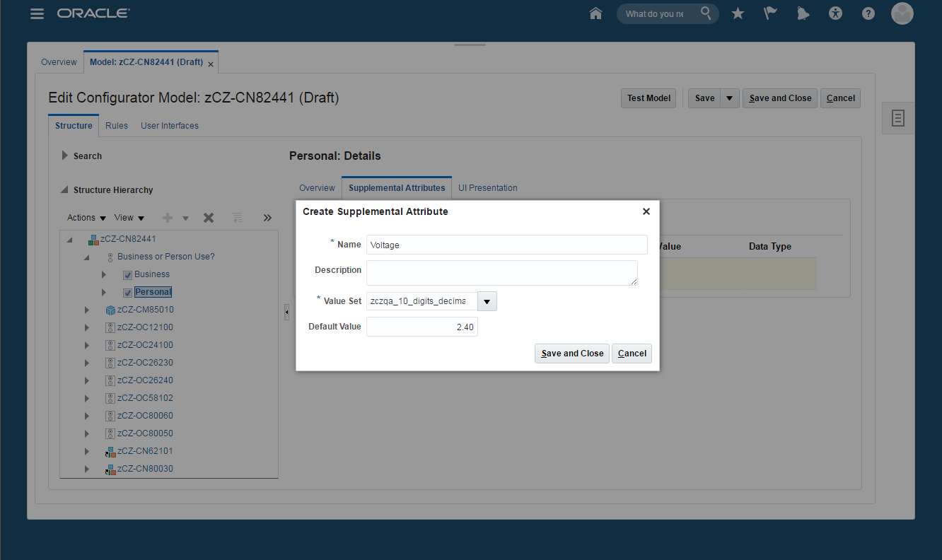Open the Actions menu dropdown
Screen dimensions: 942x560
(86, 218)
